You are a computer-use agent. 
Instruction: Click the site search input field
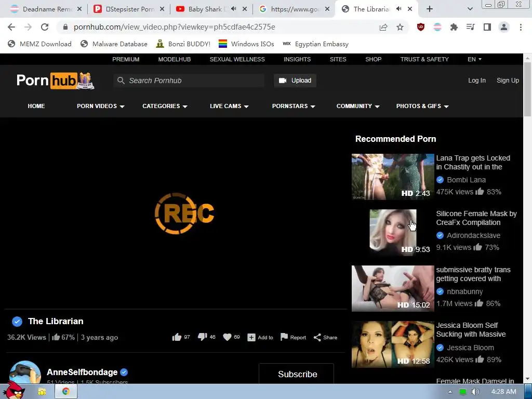(189, 81)
